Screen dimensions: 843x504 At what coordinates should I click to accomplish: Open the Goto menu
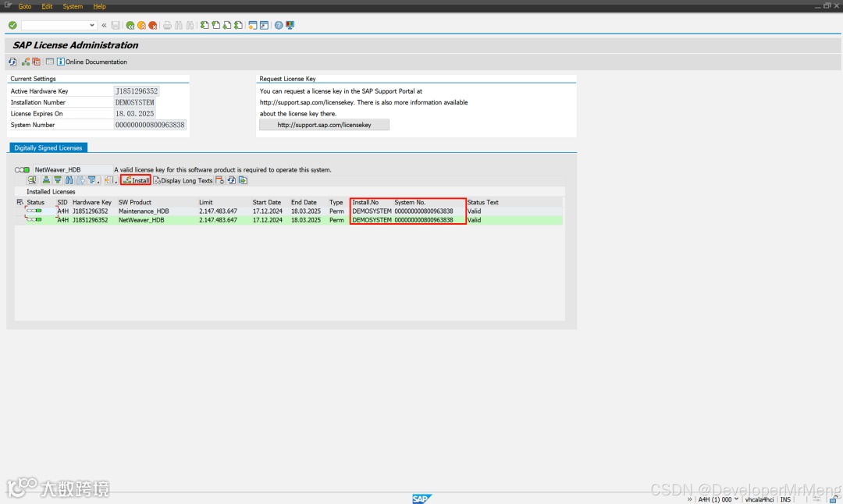[25, 6]
